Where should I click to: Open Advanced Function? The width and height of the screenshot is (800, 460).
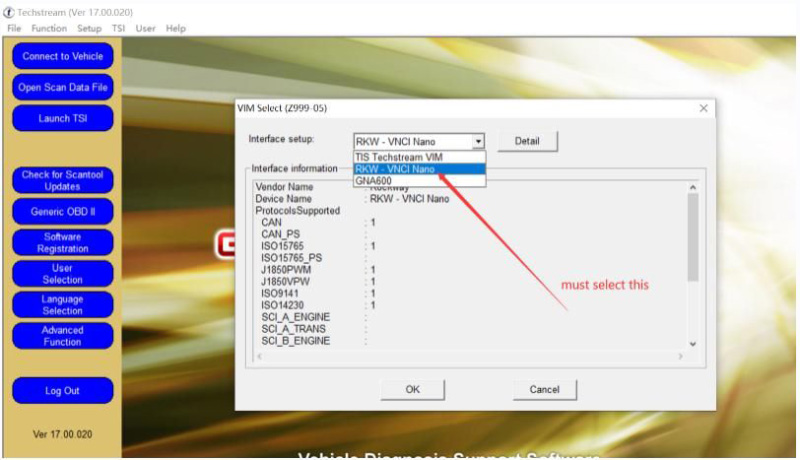pos(63,336)
